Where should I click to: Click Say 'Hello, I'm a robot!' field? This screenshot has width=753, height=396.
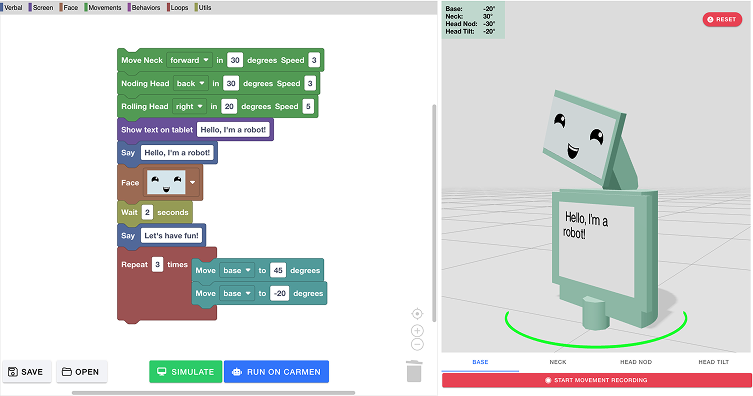[177, 153]
